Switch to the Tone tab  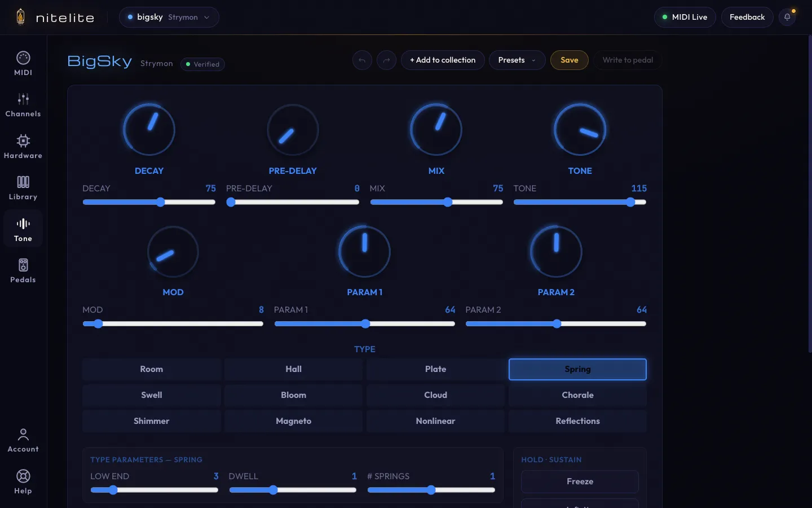coord(23,229)
